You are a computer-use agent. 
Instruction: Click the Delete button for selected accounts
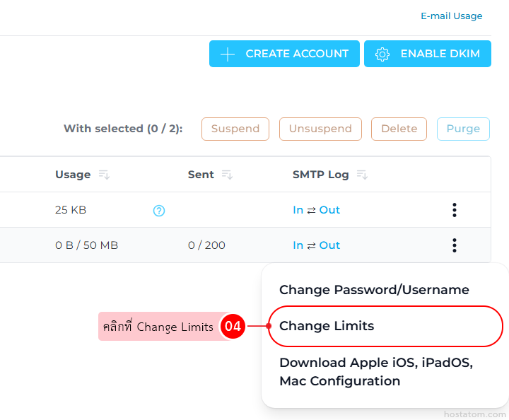pos(399,129)
